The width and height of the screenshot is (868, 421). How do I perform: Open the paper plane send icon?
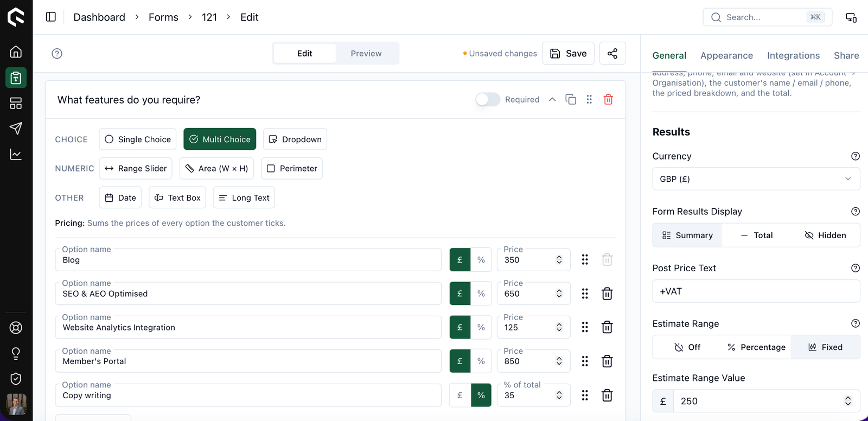[16, 129]
